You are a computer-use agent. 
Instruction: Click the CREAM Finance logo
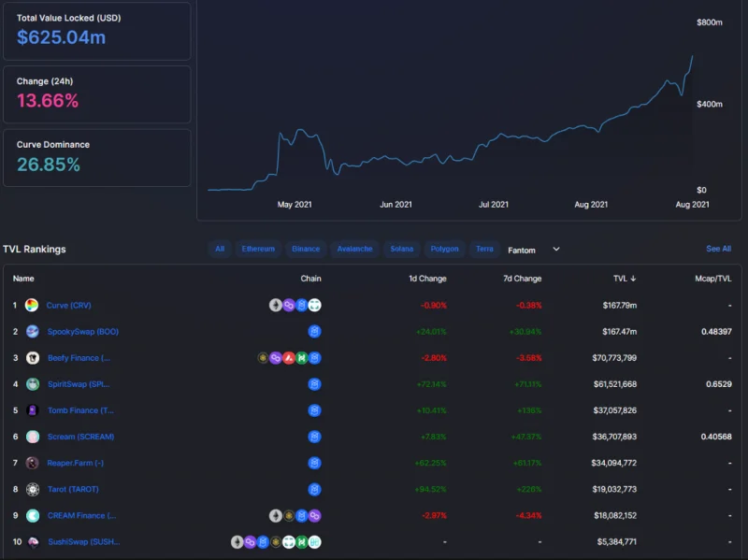point(33,516)
